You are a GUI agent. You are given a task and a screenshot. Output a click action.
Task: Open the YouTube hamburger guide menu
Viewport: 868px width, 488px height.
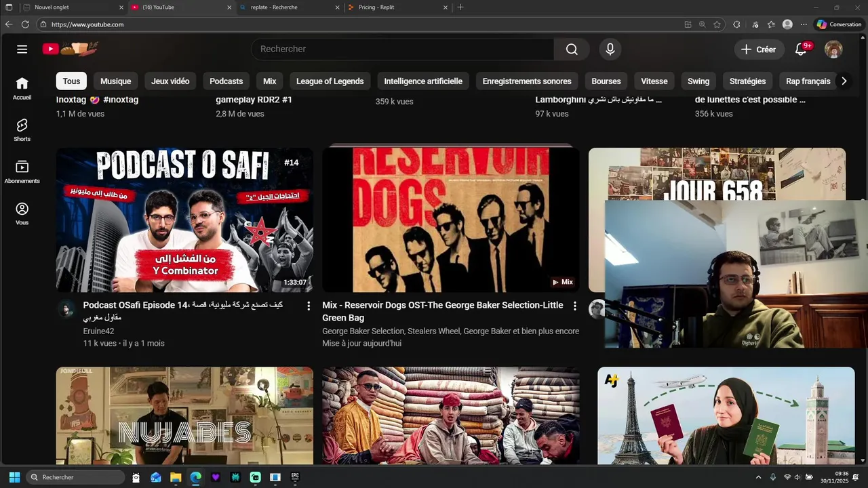22,49
